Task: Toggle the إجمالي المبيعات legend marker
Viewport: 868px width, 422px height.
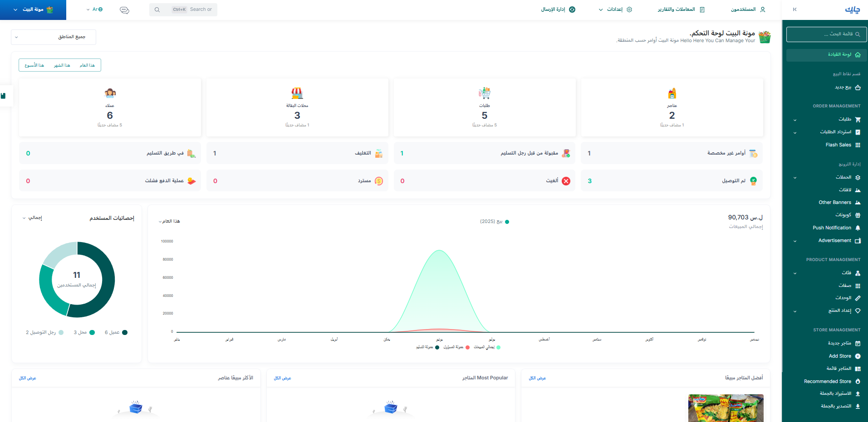Action: [x=498, y=348]
